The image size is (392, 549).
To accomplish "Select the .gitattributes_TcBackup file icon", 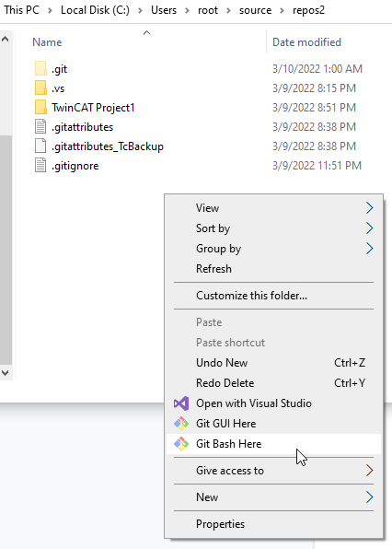I will click(40, 146).
